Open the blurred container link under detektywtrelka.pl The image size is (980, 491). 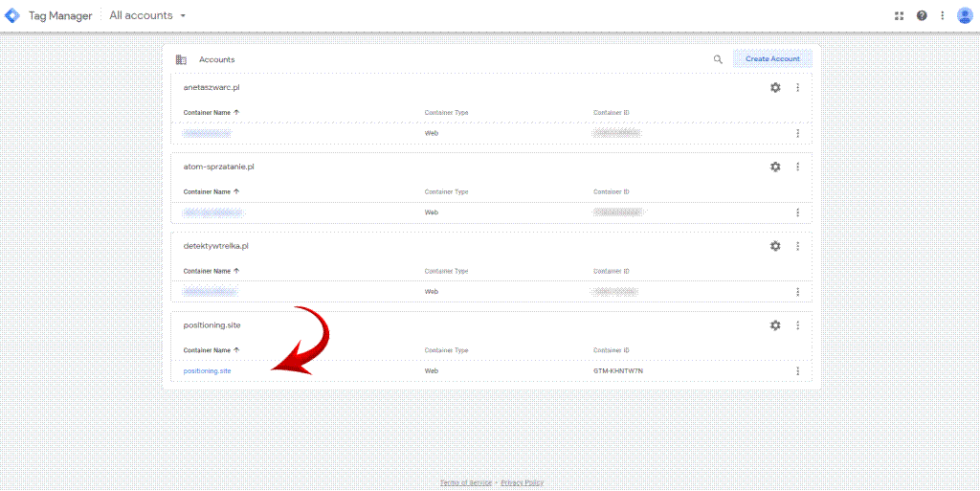[x=211, y=292]
